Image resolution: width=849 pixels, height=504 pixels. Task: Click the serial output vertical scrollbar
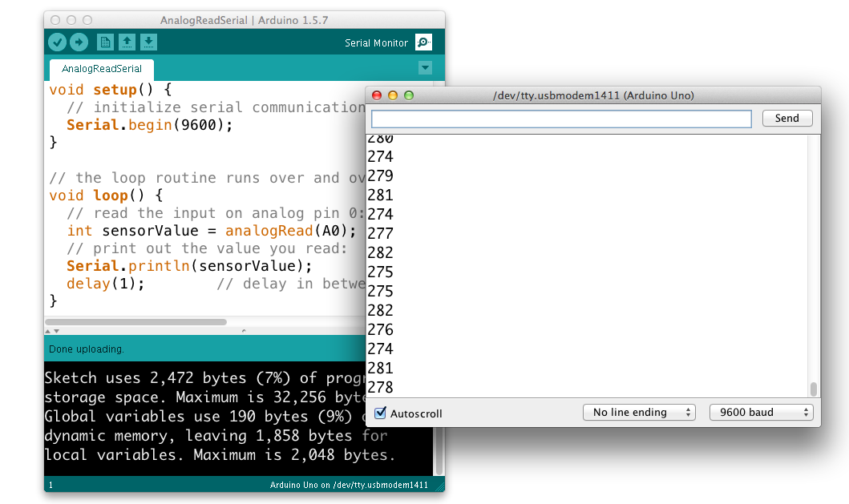click(x=813, y=389)
